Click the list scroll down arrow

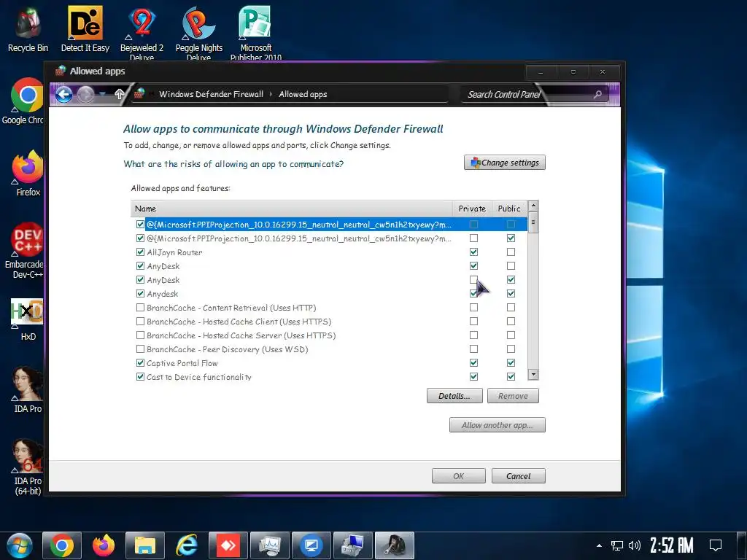[533, 375]
